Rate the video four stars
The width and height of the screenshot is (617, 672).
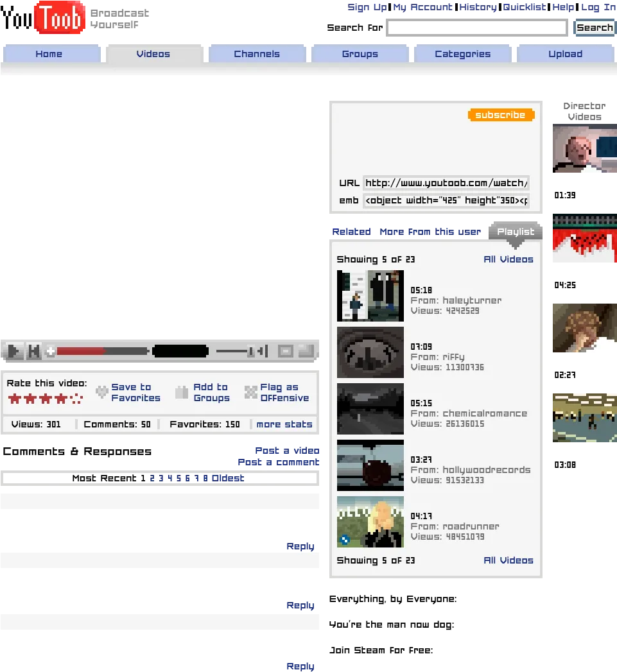click(x=61, y=399)
